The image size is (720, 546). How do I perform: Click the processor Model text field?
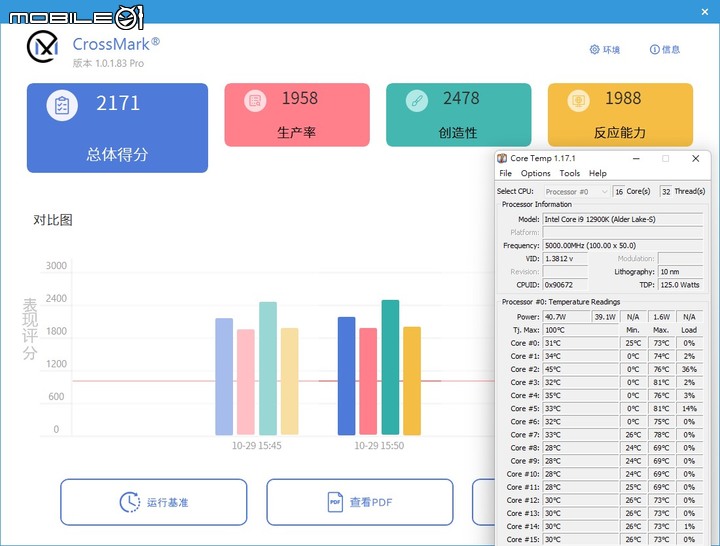(623, 220)
